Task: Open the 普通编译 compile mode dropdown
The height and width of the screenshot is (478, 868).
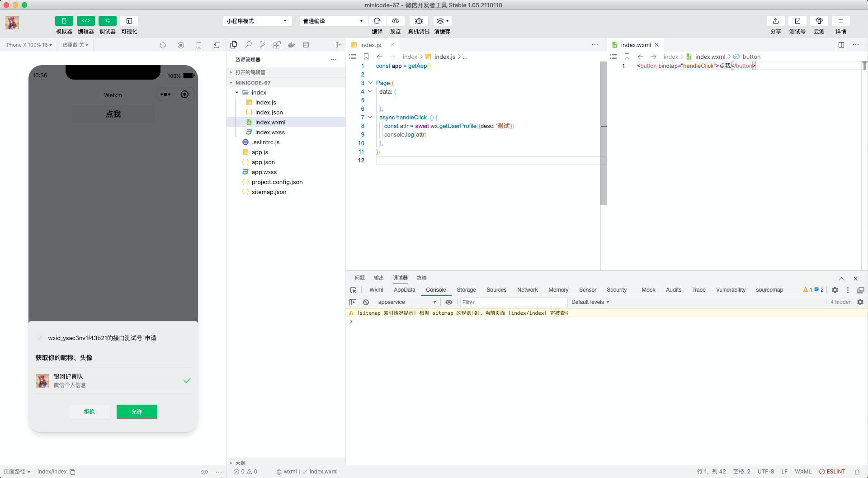Action: tap(333, 21)
